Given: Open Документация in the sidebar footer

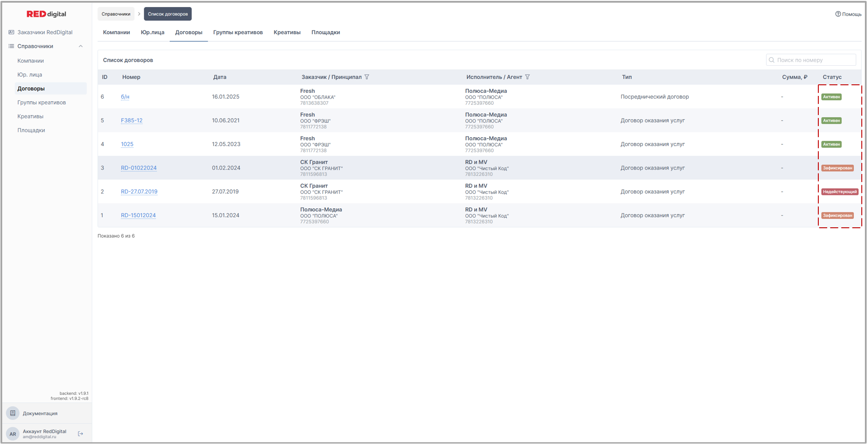Looking at the screenshot, I should coord(40,413).
